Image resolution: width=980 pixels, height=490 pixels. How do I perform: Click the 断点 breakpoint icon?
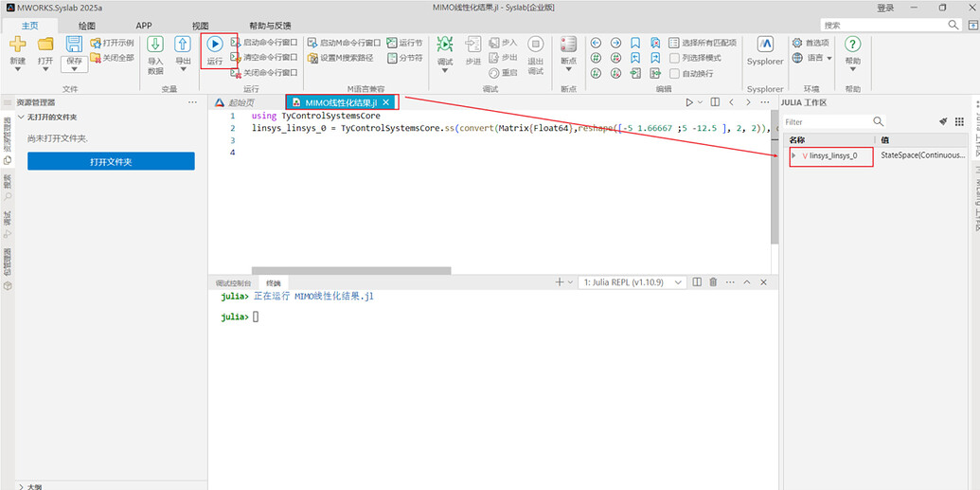(569, 44)
